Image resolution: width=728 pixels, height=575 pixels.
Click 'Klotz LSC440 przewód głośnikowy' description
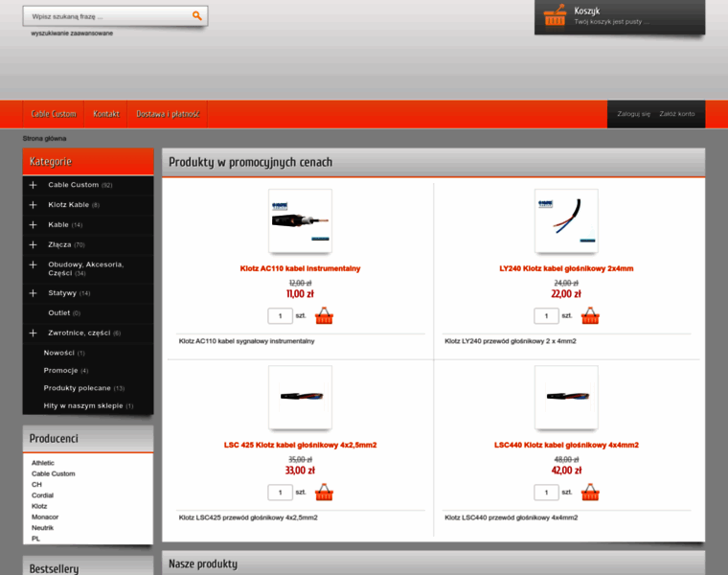pyautogui.click(x=512, y=517)
